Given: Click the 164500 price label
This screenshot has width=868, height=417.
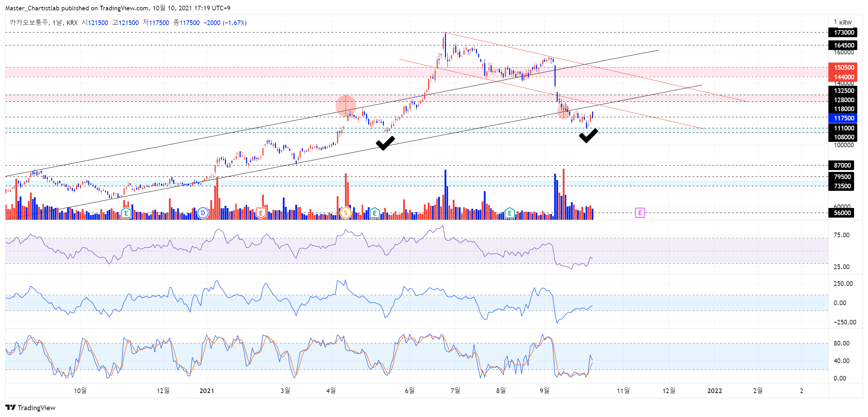Looking at the screenshot, I should [843, 45].
